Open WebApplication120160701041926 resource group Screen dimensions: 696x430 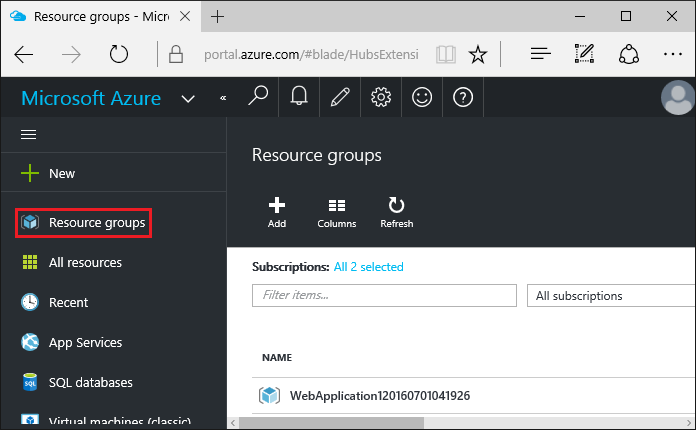[380, 396]
